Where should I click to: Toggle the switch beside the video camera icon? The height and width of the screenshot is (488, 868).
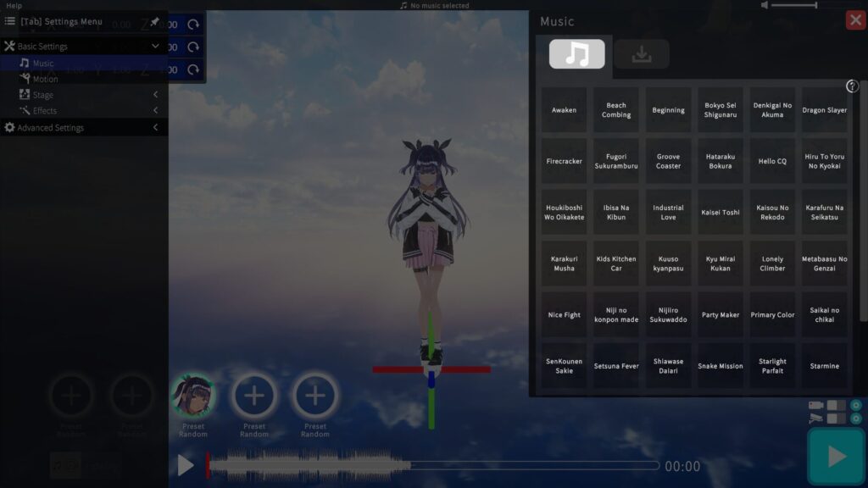point(837,405)
